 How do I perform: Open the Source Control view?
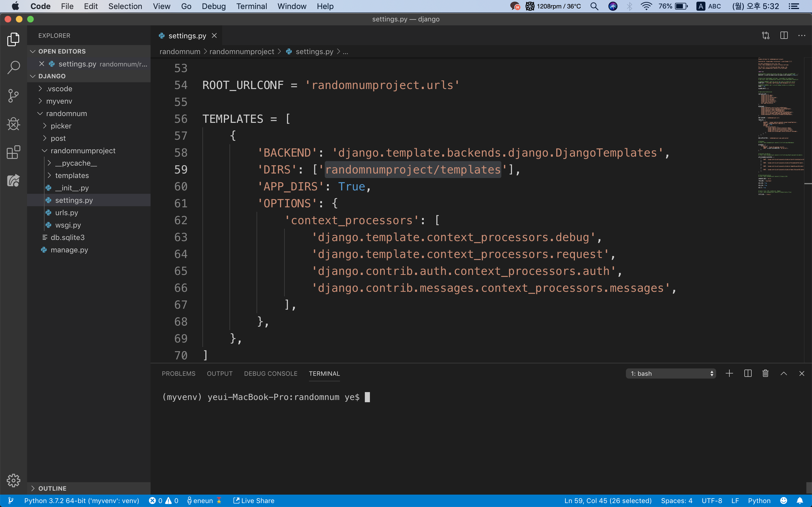pos(14,96)
